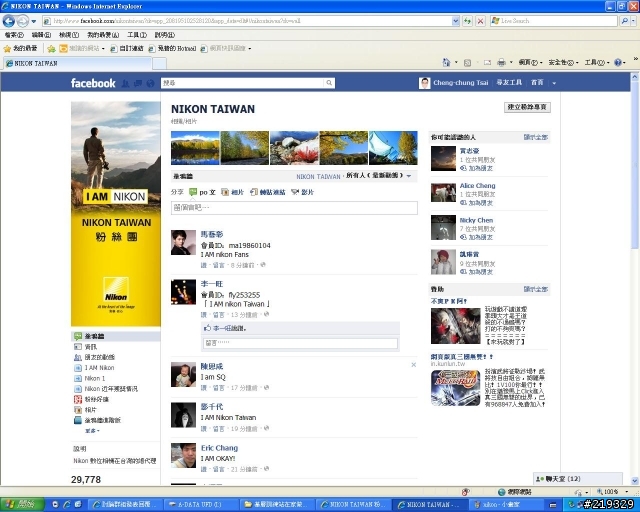Select the 相片 photo share icon
The image size is (640, 512).
point(225,192)
